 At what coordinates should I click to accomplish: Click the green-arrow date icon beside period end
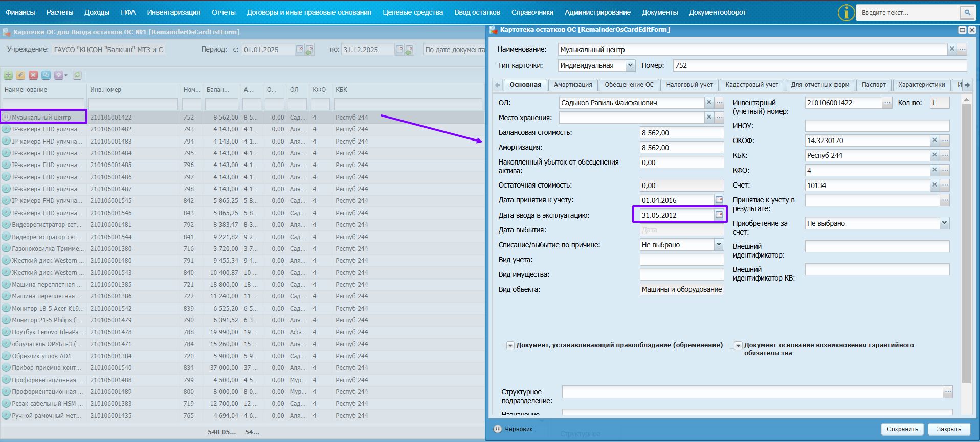point(409,50)
